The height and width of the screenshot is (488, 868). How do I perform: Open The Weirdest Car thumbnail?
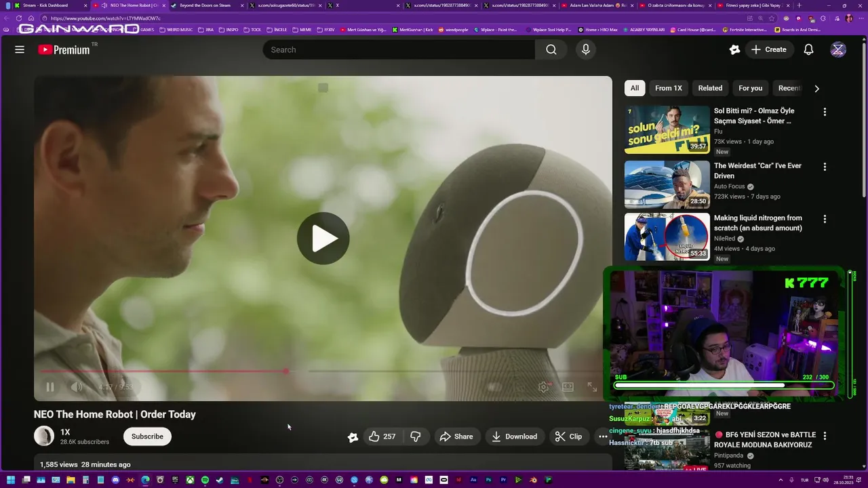coord(667,184)
